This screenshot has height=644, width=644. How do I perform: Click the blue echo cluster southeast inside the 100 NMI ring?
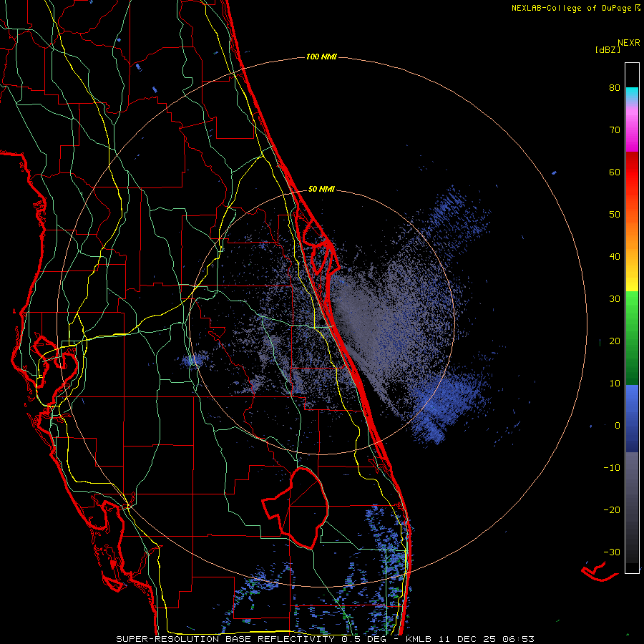click(446, 404)
